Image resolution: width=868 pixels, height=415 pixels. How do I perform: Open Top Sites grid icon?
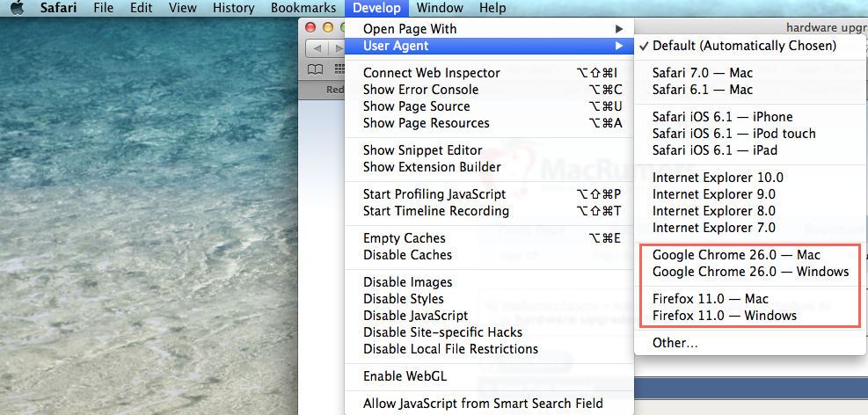point(339,69)
